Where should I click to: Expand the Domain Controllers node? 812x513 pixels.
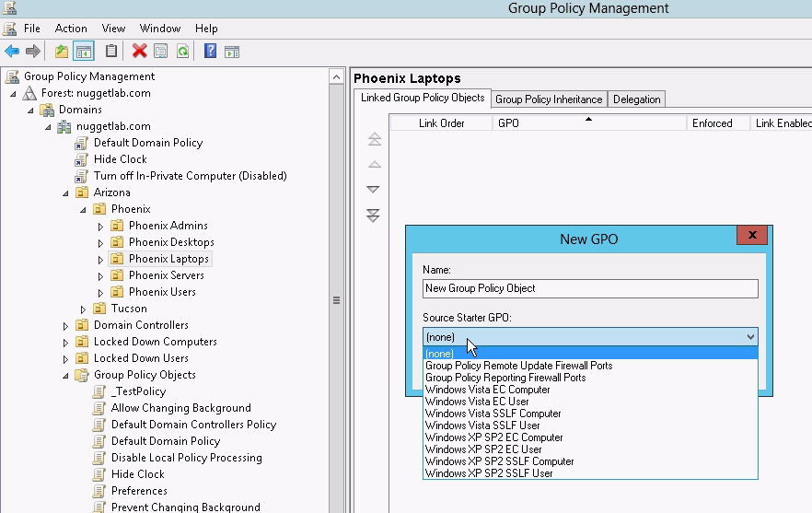[65, 326]
